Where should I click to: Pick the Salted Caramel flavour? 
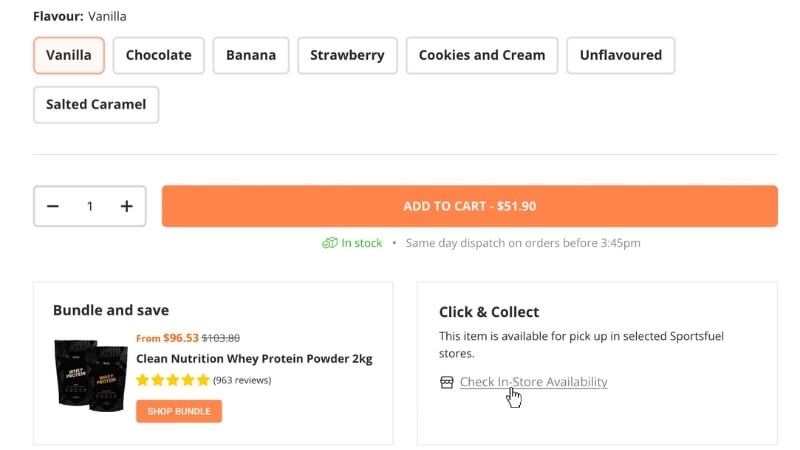[96, 104]
